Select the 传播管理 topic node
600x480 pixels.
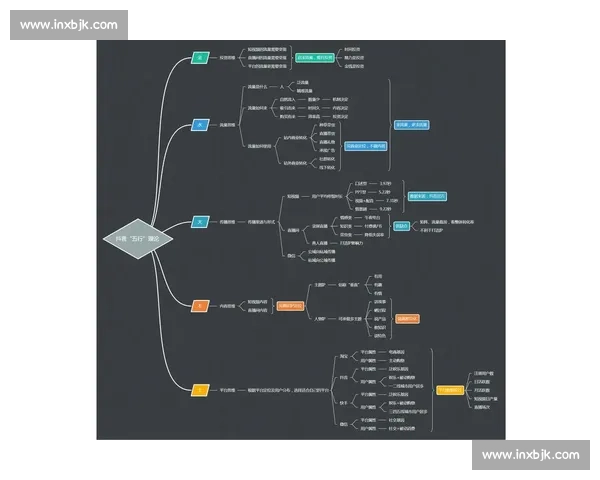click(x=227, y=221)
